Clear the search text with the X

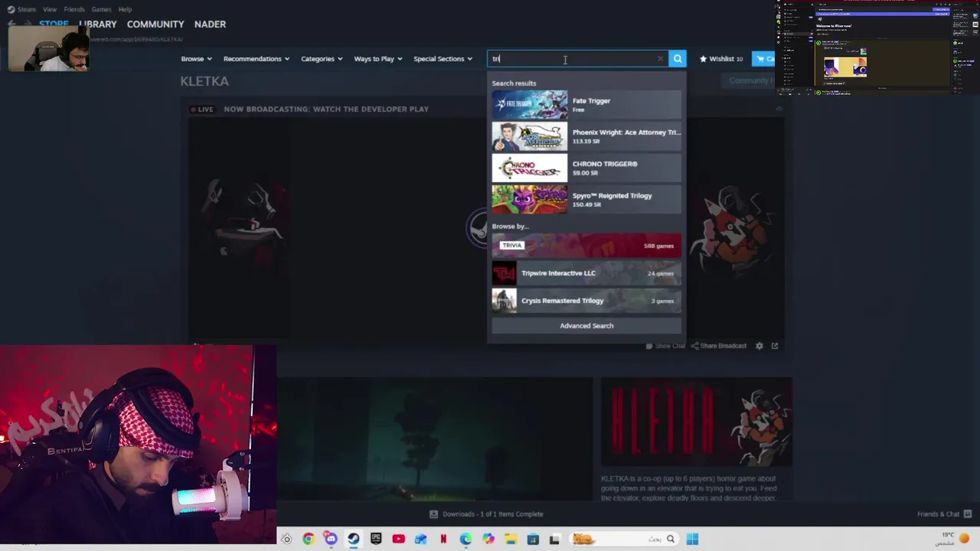click(x=661, y=59)
